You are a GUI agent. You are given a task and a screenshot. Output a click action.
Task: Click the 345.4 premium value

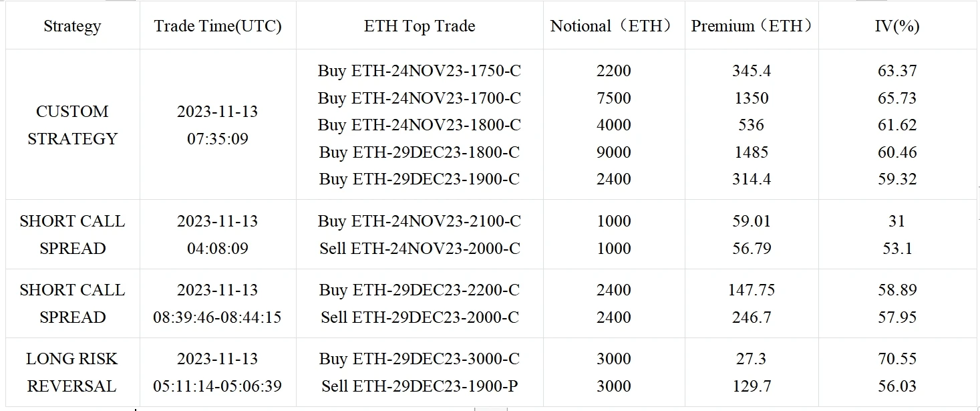(x=751, y=71)
